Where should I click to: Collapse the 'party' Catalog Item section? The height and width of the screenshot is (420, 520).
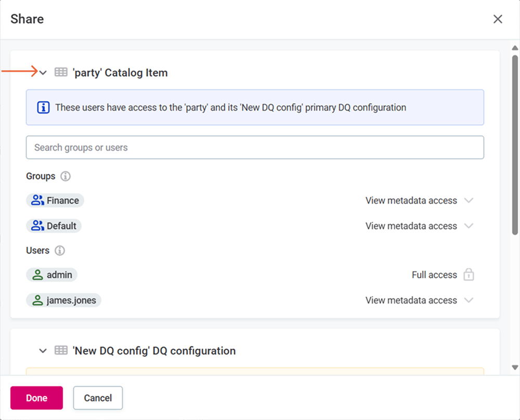pyautogui.click(x=43, y=72)
